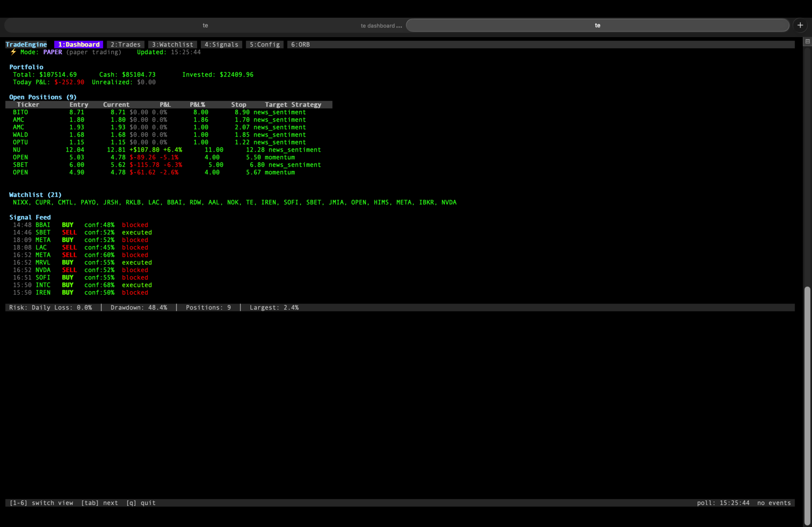
Task: Click the WALD position row ticker
Action: click(20, 135)
